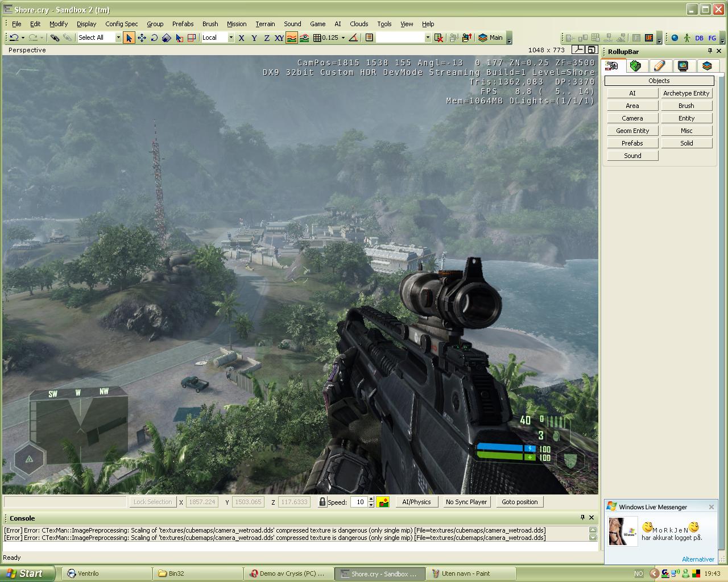The height and width of the screenshot is (582, 728).
Task: Delete the named selection icon
Action: (x=439, y=38)
